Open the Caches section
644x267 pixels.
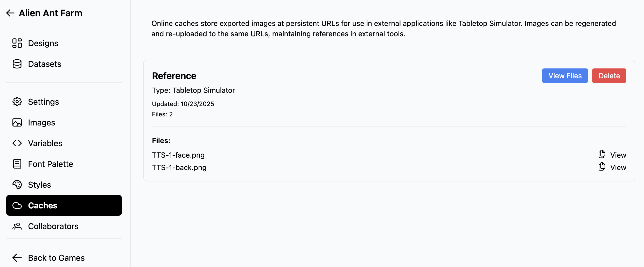click(x=64, y=205)
